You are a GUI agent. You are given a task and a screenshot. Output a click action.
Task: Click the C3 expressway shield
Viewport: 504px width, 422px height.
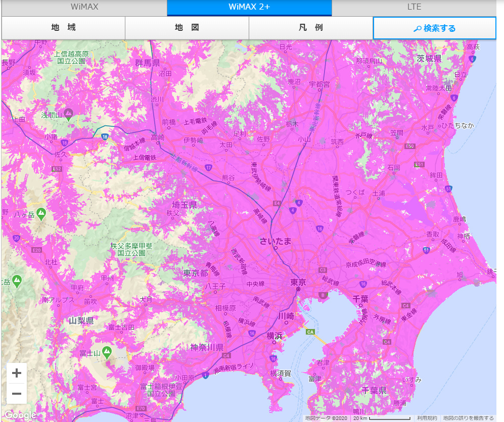coord(323,270)
